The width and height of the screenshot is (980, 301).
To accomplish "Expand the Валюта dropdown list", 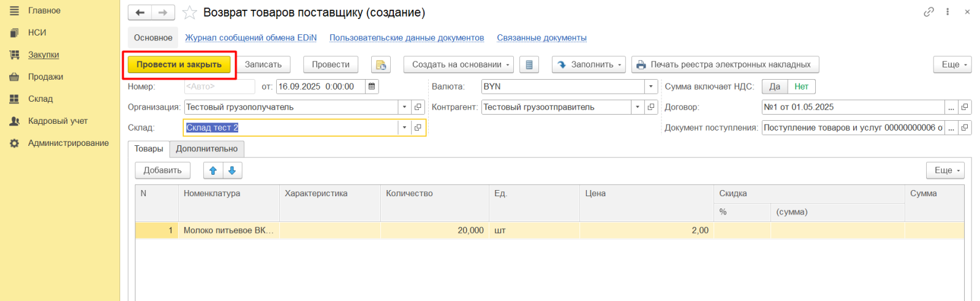I will [652, 86].
